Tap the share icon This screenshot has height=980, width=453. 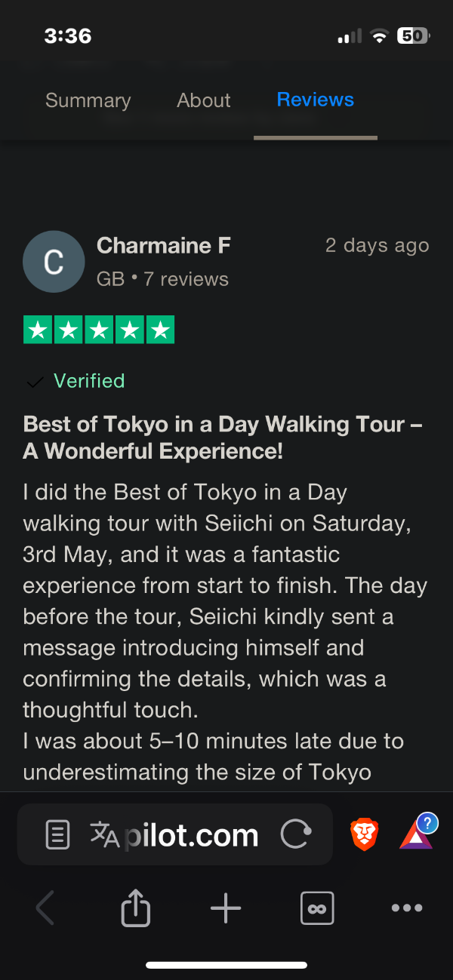point(136,908)
